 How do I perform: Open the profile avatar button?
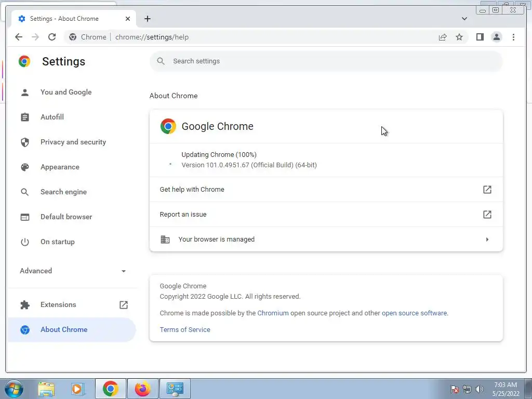pyautogui.click(x=496, y=37)
